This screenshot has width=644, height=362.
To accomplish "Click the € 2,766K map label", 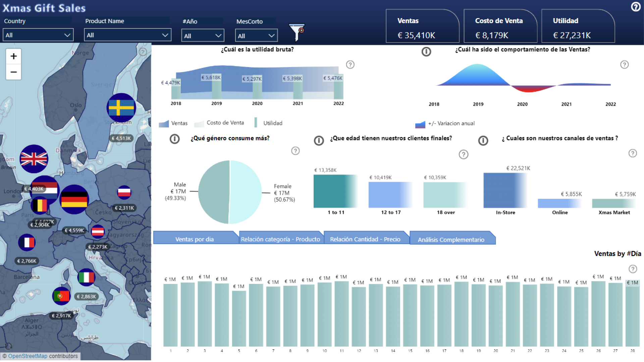I will (x=27, y=261).
